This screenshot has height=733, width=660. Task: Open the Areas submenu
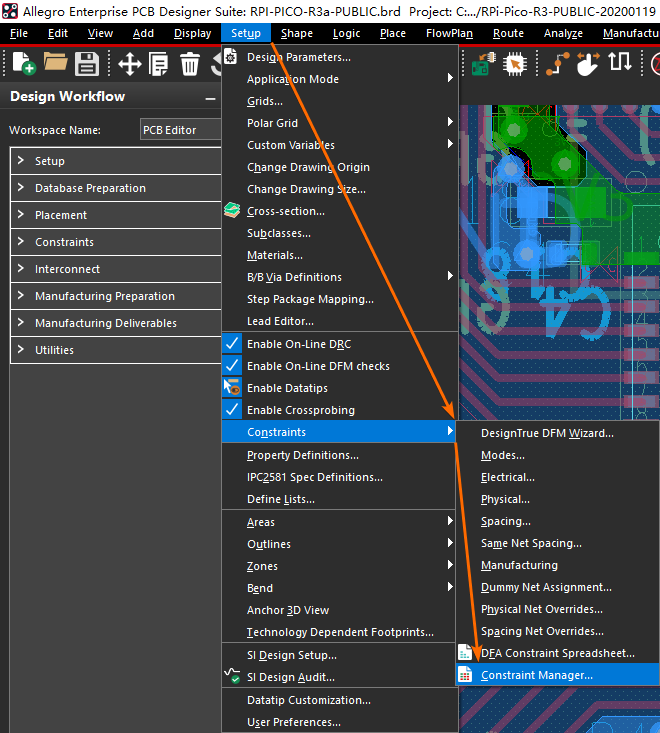(261, 522)
